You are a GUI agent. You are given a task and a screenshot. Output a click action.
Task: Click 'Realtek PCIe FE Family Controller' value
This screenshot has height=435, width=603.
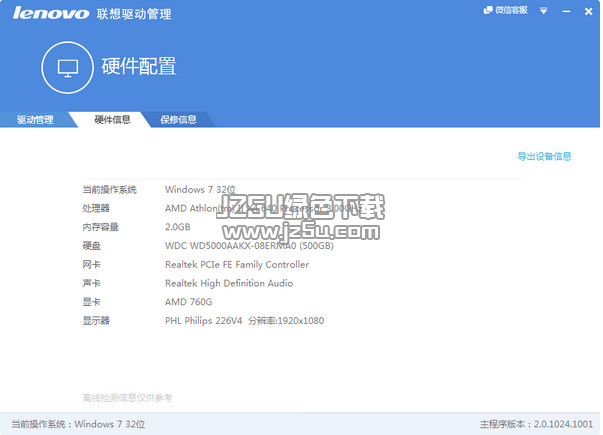pos(237,265)
